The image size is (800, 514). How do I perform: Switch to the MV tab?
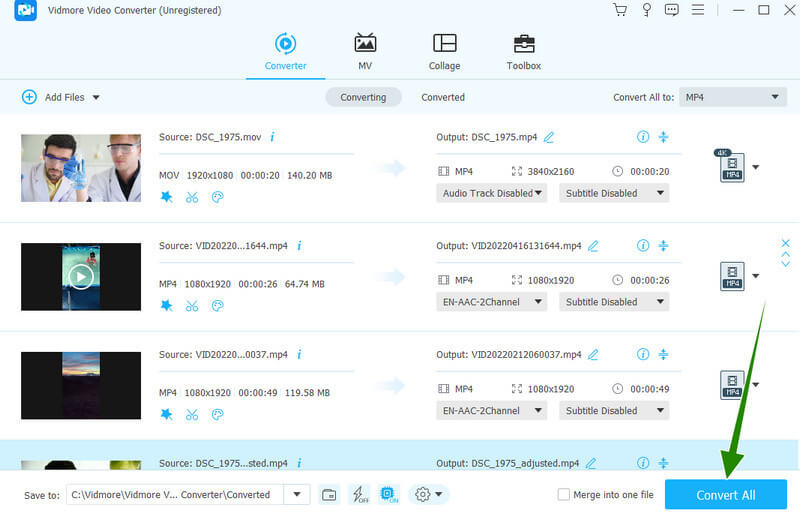click(365, 52)
